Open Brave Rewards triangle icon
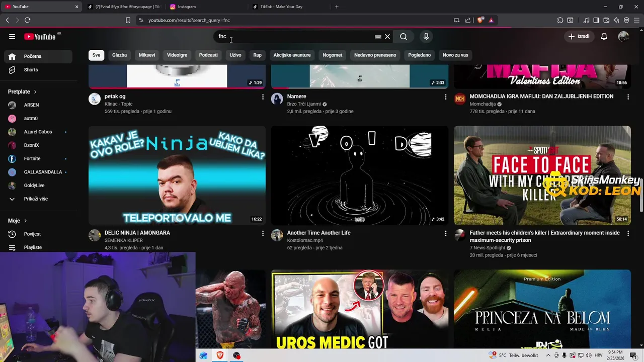Image resolution: width=644 pixels, height=362 pixels. pos(491,20)
